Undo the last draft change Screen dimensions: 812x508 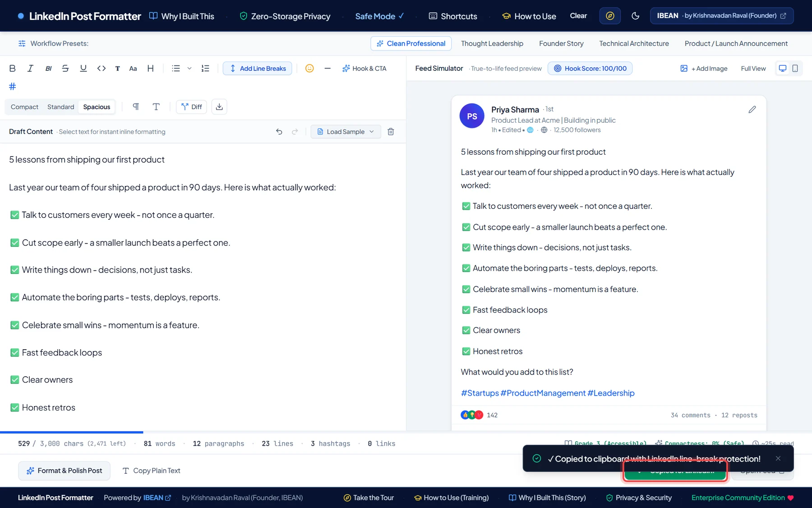pos(279,132)
